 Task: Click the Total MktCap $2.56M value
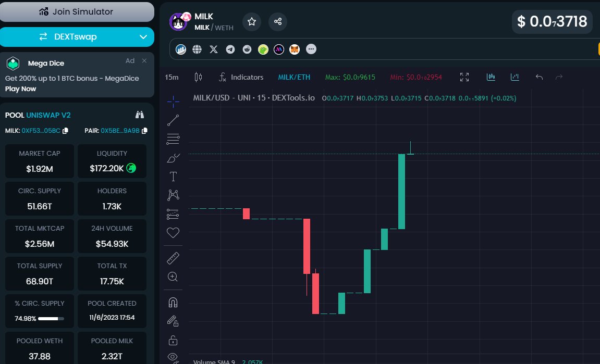coord(40,244)
